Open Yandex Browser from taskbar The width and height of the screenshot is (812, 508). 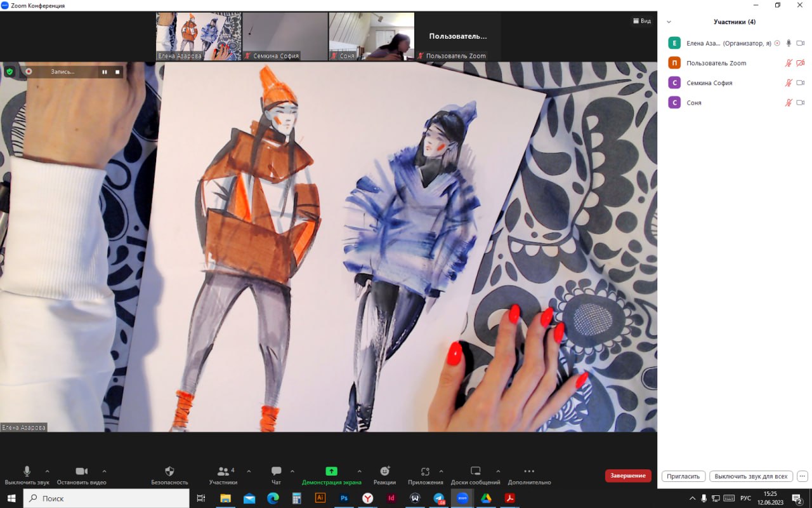tap(368, 498)
